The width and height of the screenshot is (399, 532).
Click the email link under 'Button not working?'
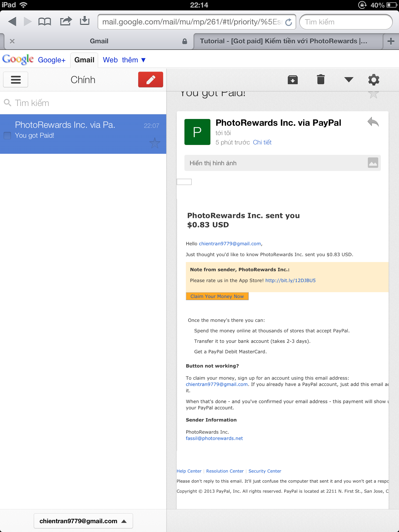tap(217, 384)
